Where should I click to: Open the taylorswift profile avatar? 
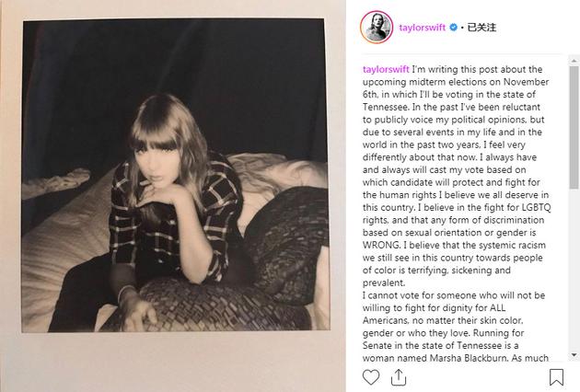pyautogui.click(x=377, y=27)
